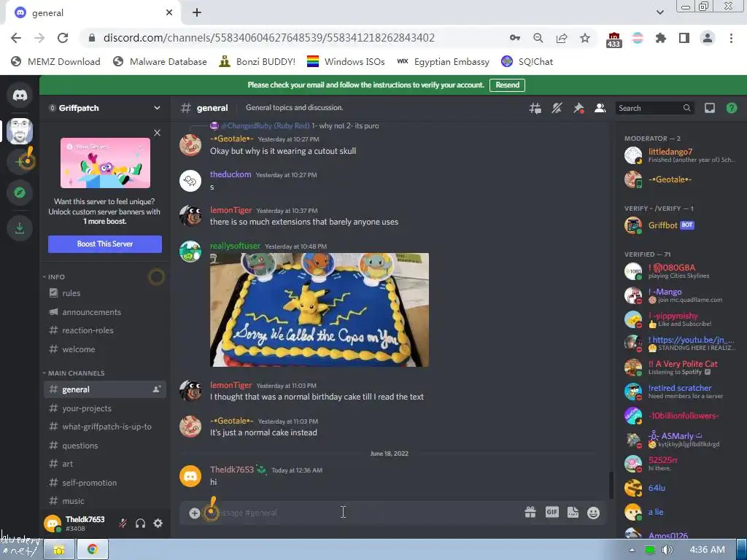Image resolution: width=747 pixels, height=560 pixels.
Task: Click the green Help question icon
Action: [x=731, y=108]
